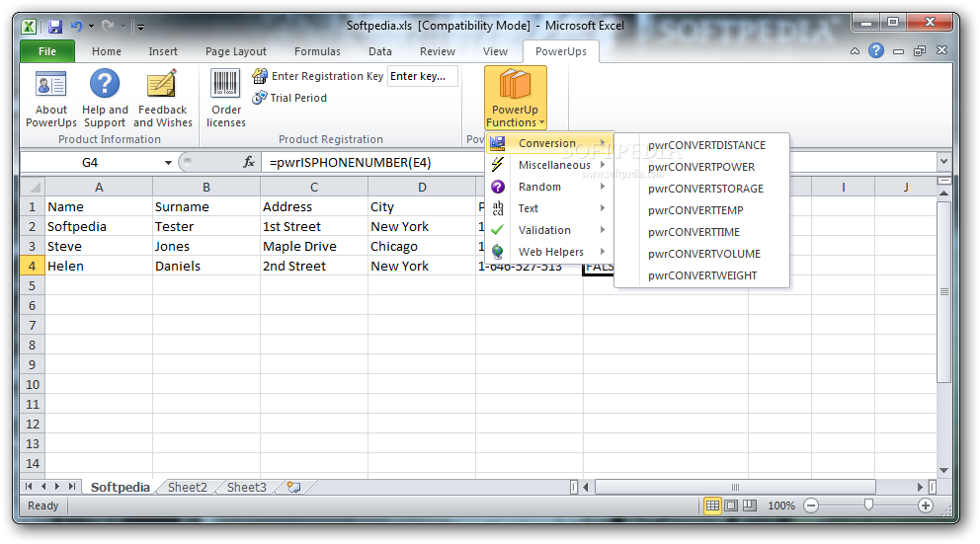Screen dimensions: 980x544
Task: Open the Random submenu
Action: coord(549,187)
